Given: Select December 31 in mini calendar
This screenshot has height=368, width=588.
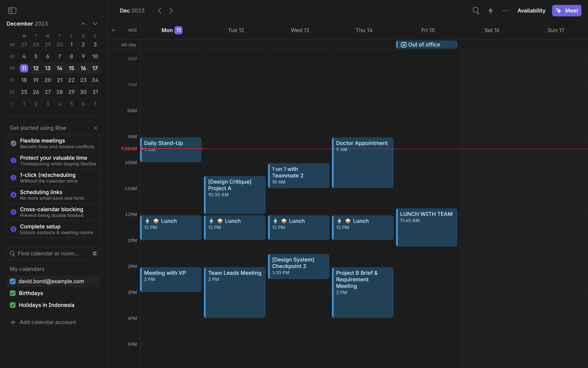Looking at the screenshot, I should tap(95, 92).
